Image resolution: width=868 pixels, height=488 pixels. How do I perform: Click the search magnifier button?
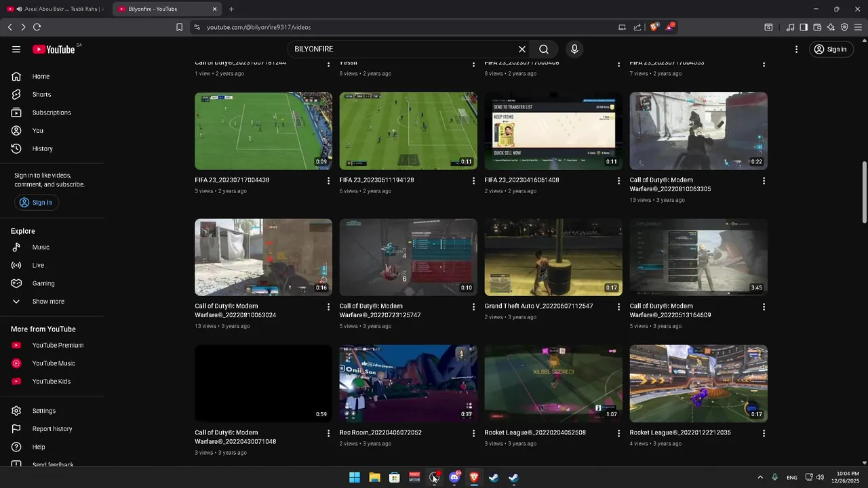click(544, 49)
